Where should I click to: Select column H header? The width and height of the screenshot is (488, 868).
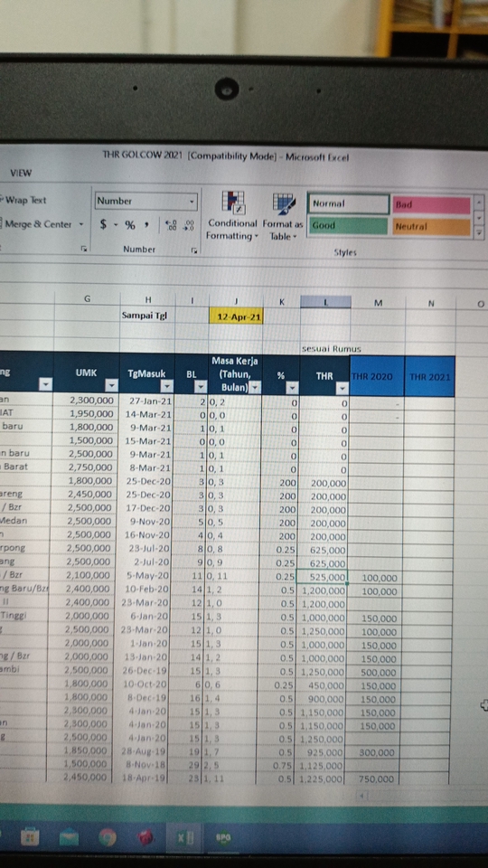147,299
